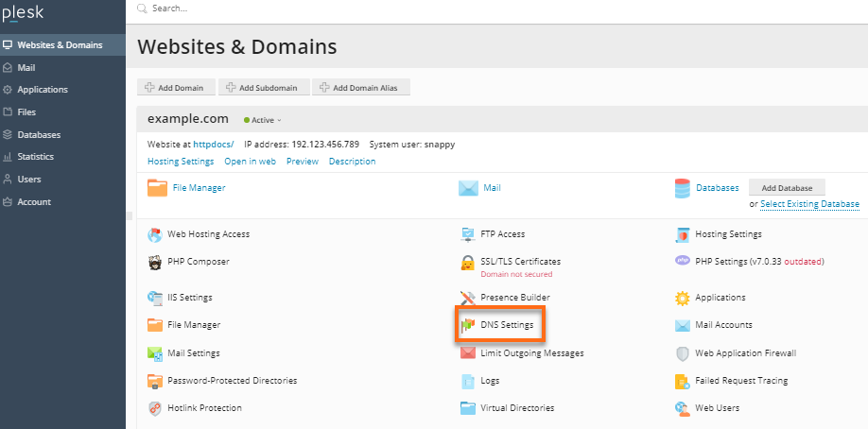Click the magnifier icon in search bar
The width and height of the screenshot is (868, 429).
click(142, 9)
